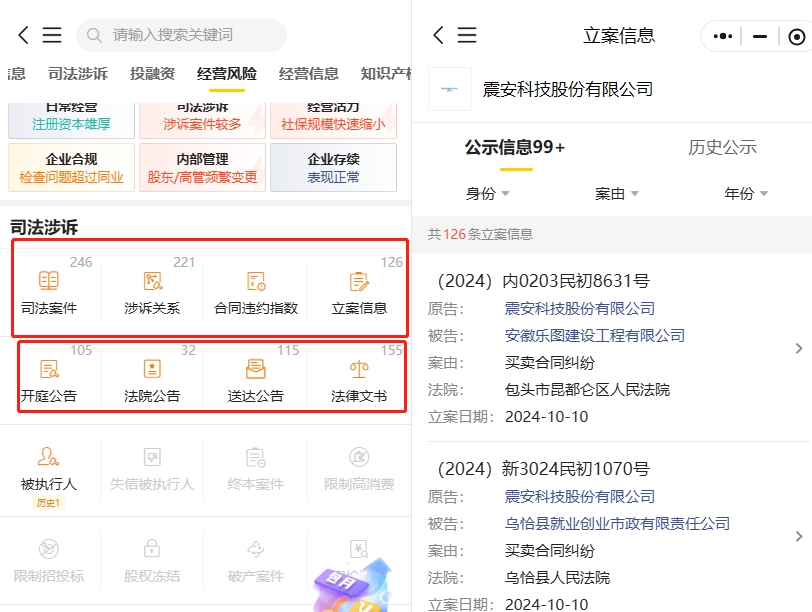
Task: Select the 经营风险 tab
Action: click(227, 74)
